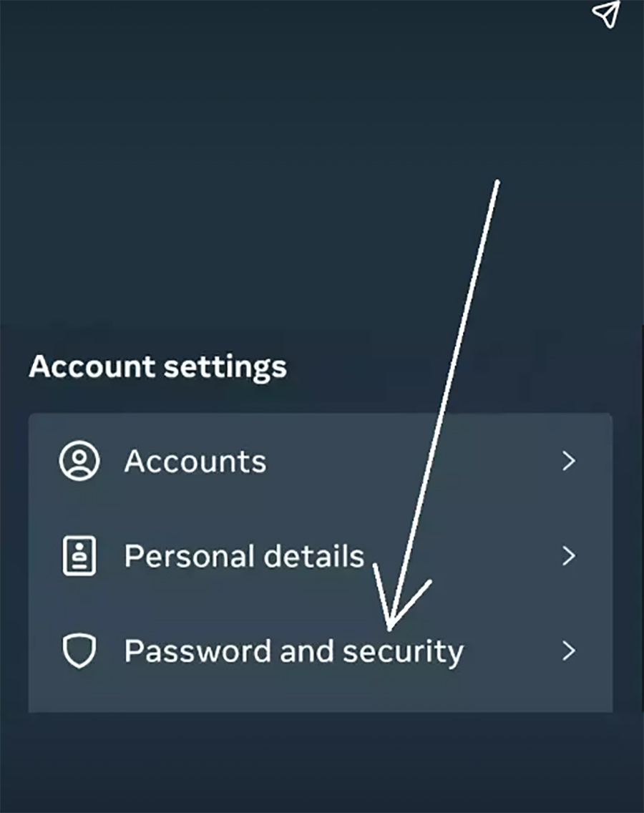Expand Accounts using its right chevron
The width and height of the screenshot is (644, 813).
pyautogui.click(x=569, y=460)
